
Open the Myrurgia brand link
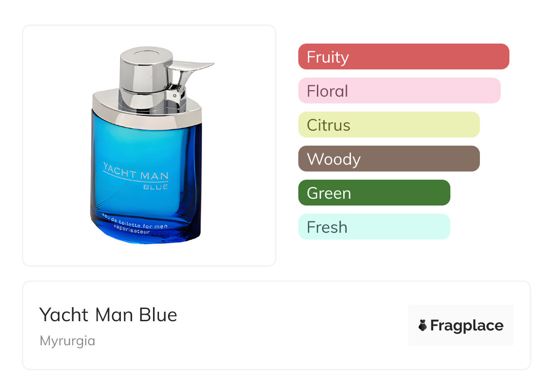67,341
